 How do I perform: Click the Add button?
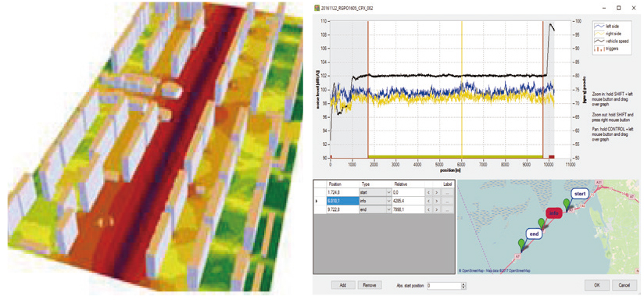click(x=343, y=285)
